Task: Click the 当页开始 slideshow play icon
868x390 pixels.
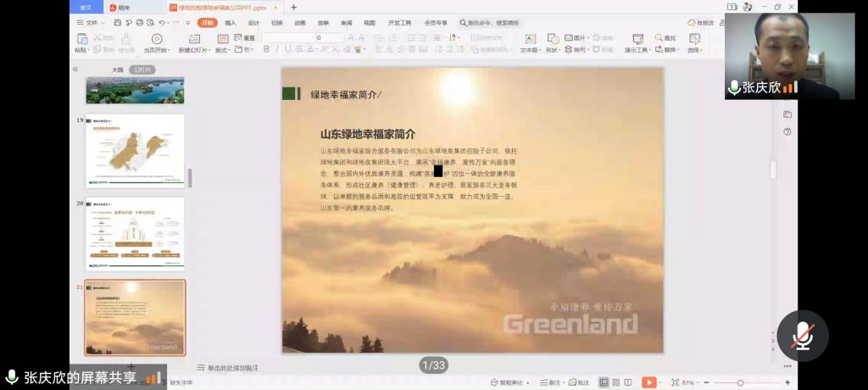Action: pos(156,38)
